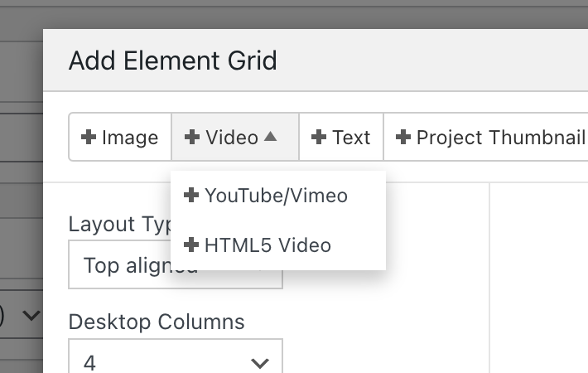Open the Desktop Columns dropdown showing 4

click(x=176, y=361)
